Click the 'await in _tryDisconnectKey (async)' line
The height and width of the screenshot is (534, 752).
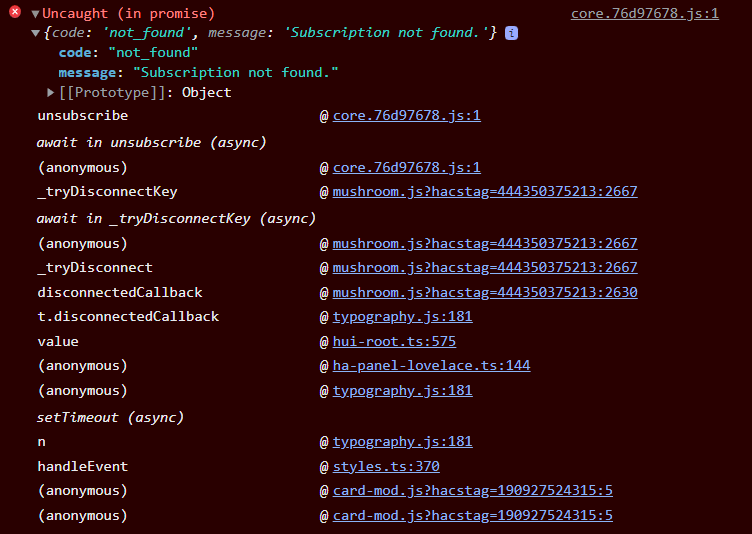pyautogui.click(x=176, y=218)
